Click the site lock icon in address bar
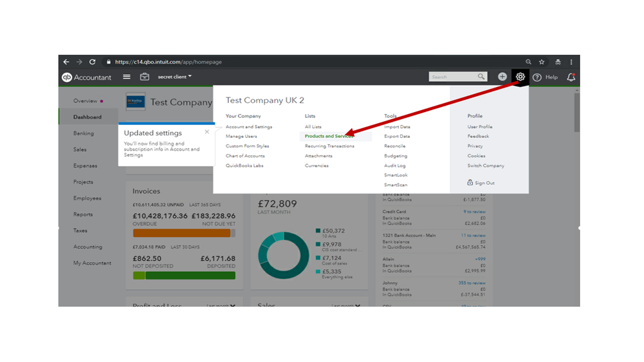This screenshot has height=362, width=644. [x=108, y=62]
